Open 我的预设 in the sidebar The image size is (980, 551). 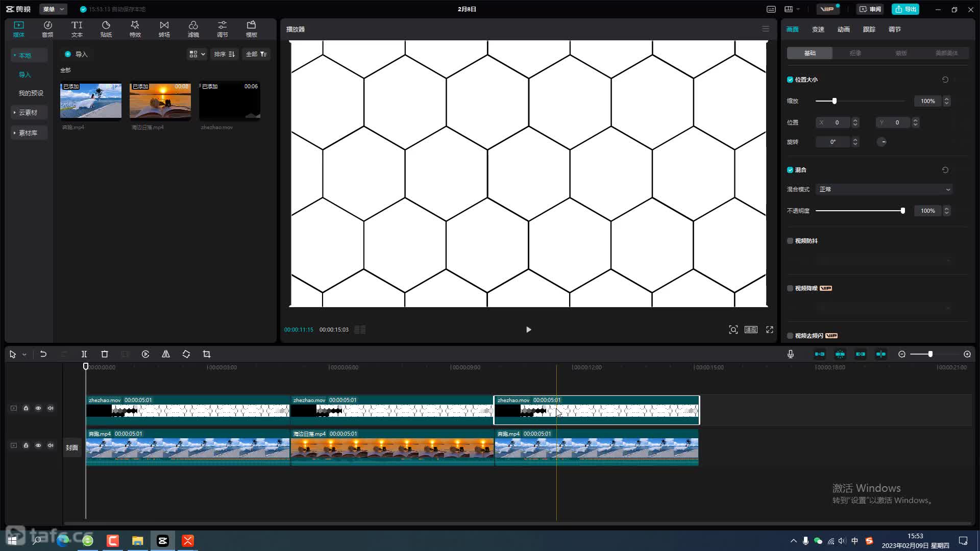pos(31,93)
